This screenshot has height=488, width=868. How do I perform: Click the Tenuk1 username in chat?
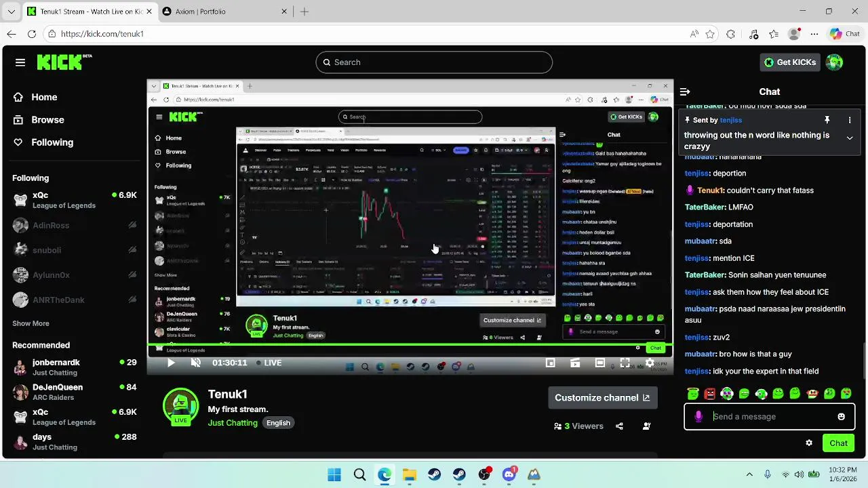pos(710,190)
